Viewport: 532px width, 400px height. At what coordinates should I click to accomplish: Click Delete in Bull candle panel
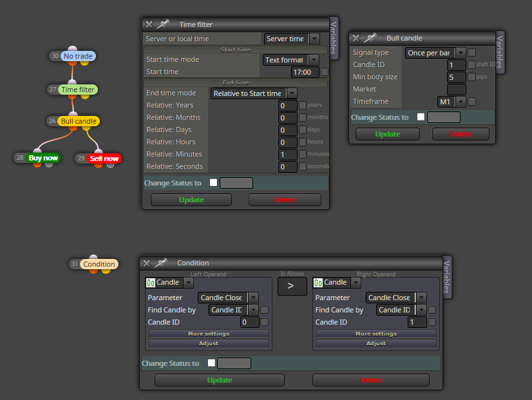coord(461,134)
